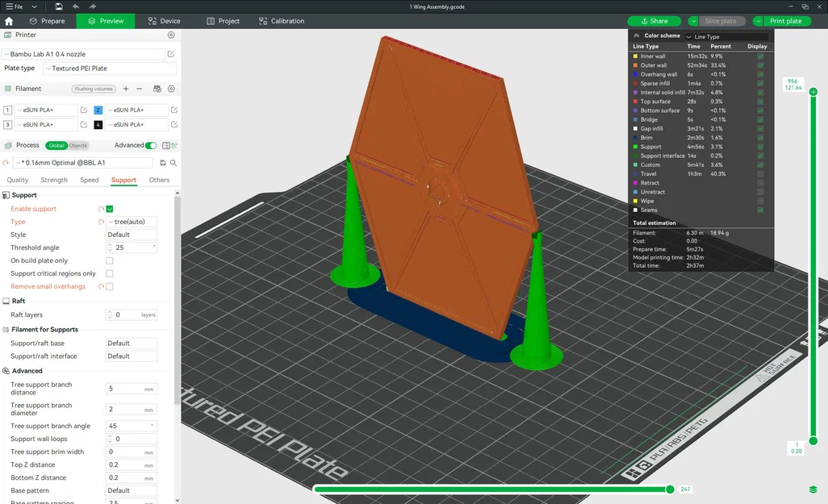Click the vertical layer slider bottom handle
The image size is (828, 504).
[813, 440]
